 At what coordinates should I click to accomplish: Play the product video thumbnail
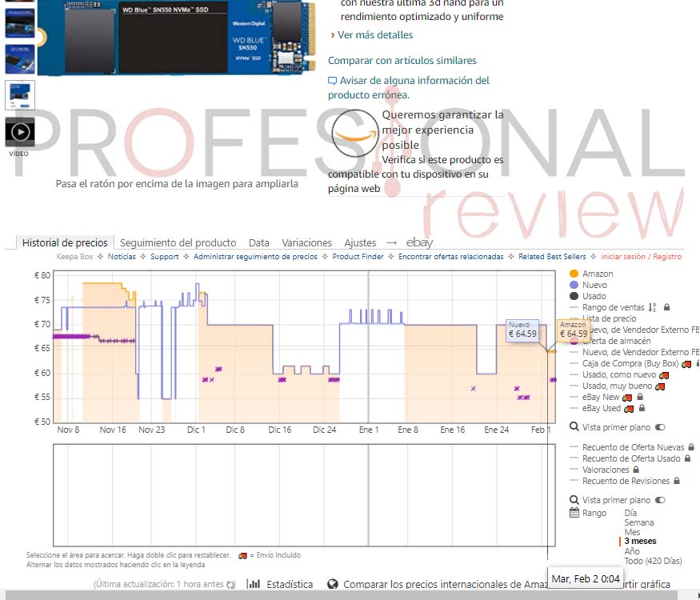click(x=20, y=132)
